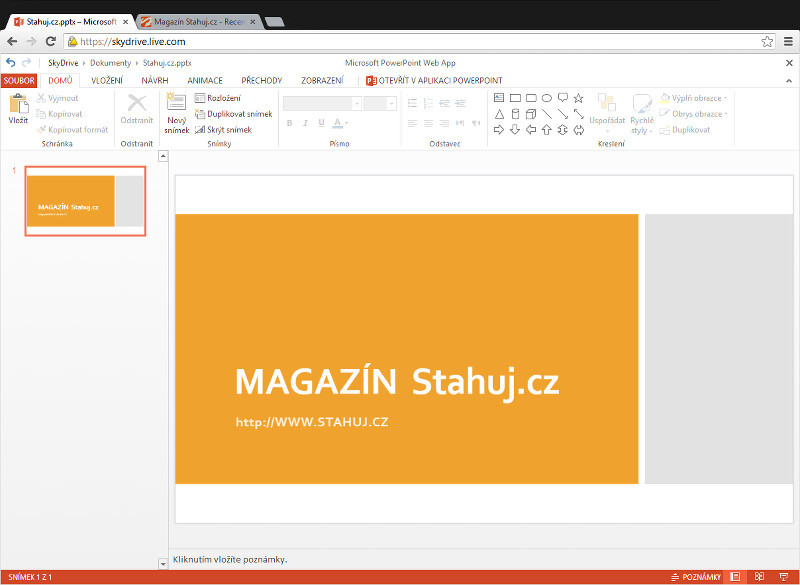The image size is (800, 585).
Task: Bookmark page with star icon
Action: (767, 42)
